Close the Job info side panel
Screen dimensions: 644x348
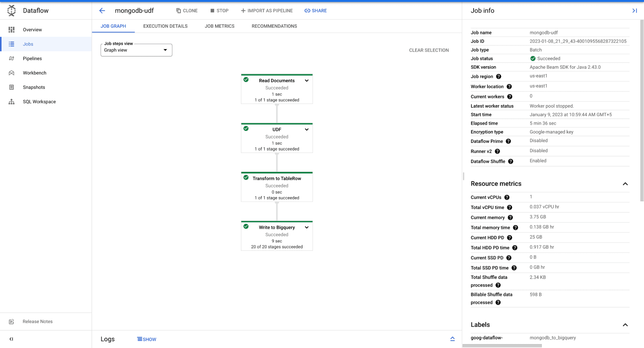click(x=634, y=11)
